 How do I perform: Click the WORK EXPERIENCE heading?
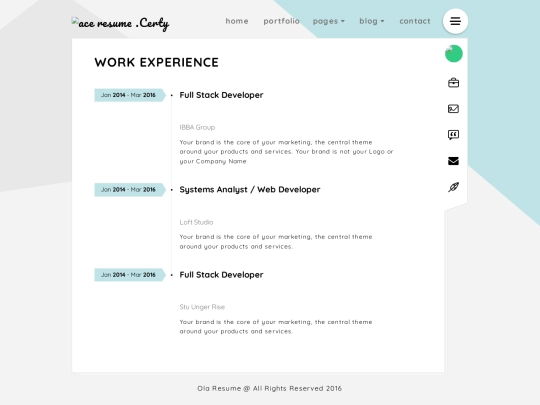(x=157, y=62)
